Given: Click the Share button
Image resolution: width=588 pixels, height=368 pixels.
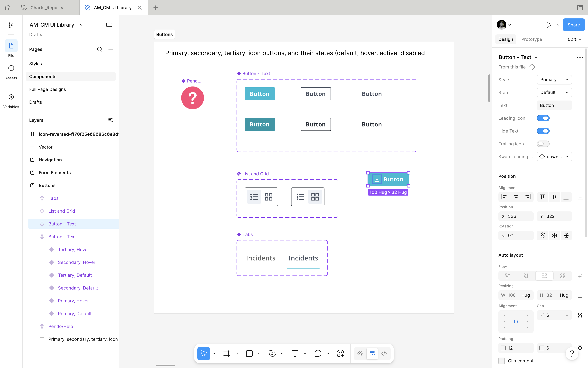Looking at the screenshot, I should [x=574, y=25].
